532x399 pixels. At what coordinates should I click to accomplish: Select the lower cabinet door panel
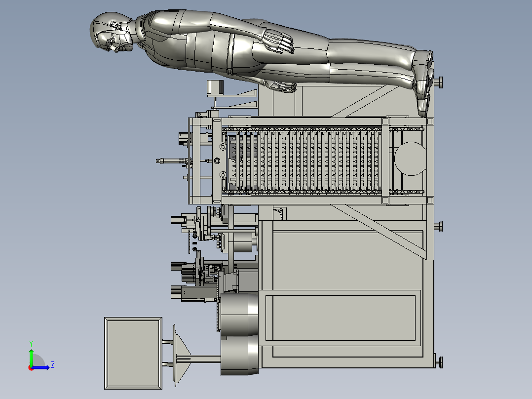pos(341,318)
